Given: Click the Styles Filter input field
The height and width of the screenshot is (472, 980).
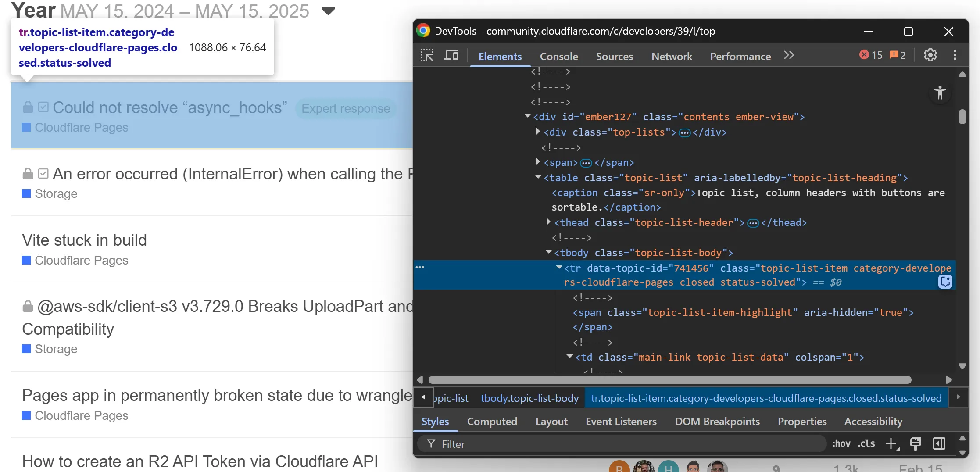Looking at the screenshot, I should (621, 444).
